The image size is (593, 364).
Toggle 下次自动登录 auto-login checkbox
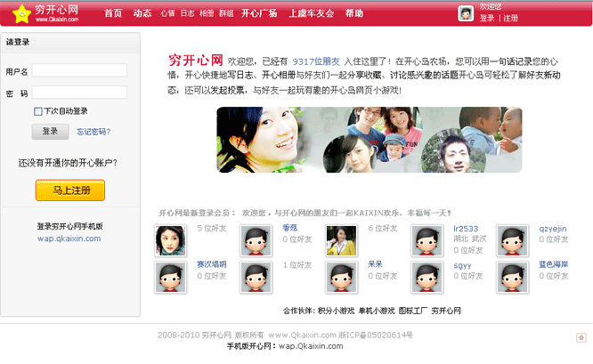click(x=37, y=111)
